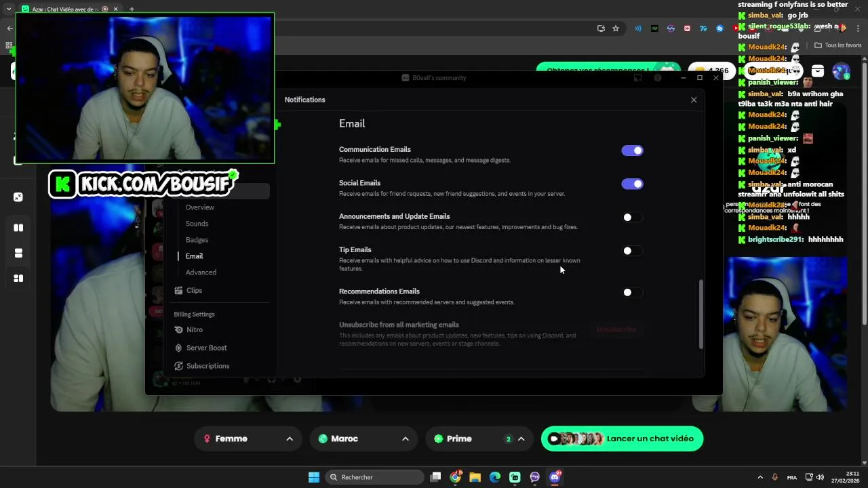The width and height of the screenshot is (868, 488).
Task: Enable Recommendations Emails switch
Action: (x=632, y=293)
